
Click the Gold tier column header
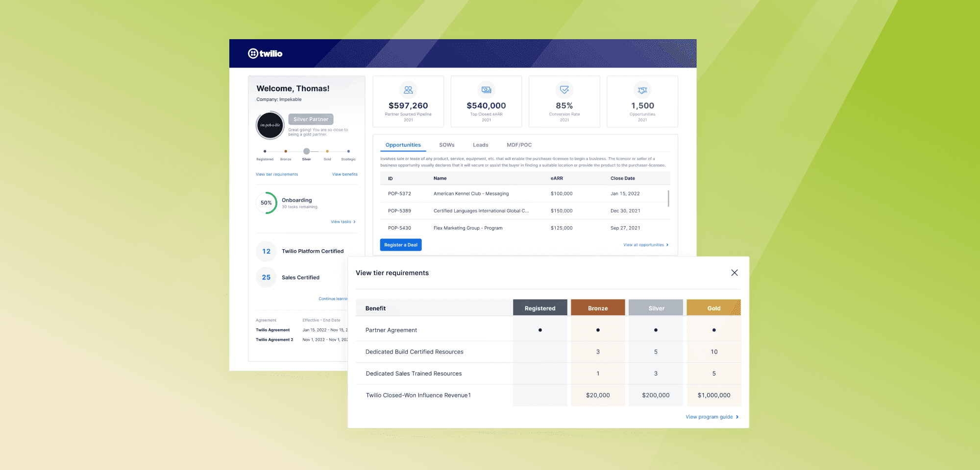click(x=714, y=308)
